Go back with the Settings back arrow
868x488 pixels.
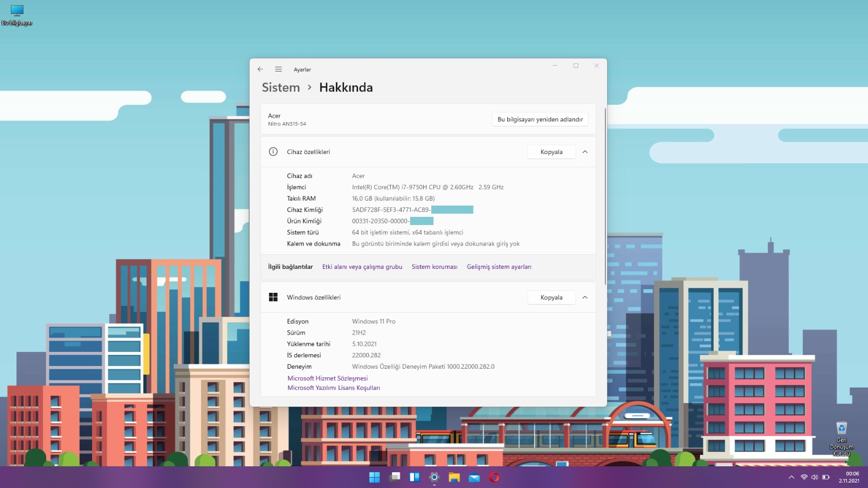[260, 69]
